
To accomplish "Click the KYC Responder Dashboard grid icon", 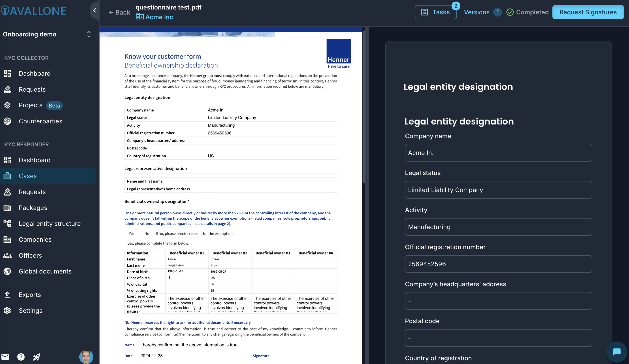I will click(x=7, y=160).
